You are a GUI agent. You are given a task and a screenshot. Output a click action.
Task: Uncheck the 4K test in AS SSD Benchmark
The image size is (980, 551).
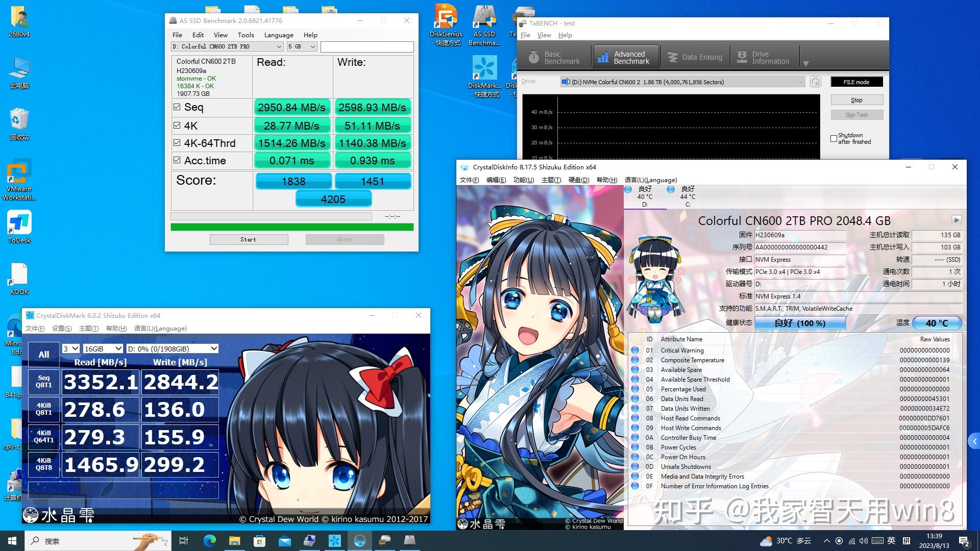click(x=177, y=125)
